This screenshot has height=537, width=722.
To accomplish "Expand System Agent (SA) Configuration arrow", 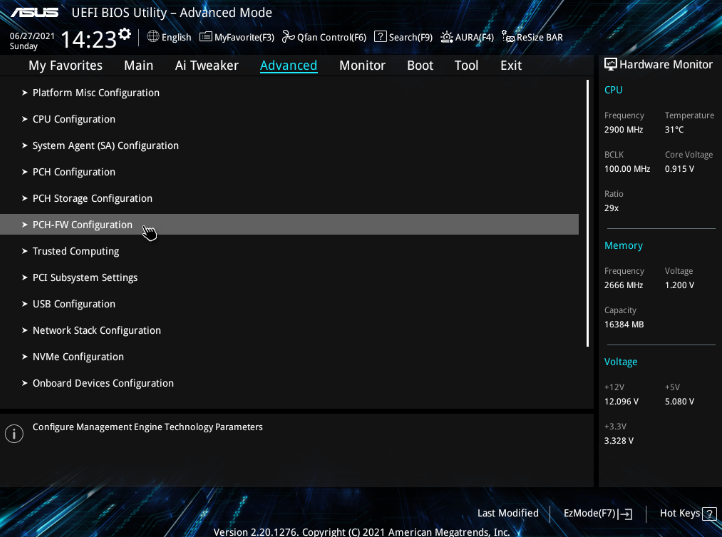I will click(24, 146).
